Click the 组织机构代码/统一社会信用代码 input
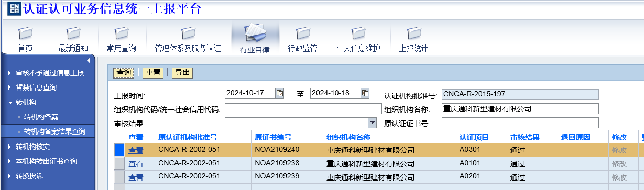This screenshot has height=190, width=644. click(303, 108)
